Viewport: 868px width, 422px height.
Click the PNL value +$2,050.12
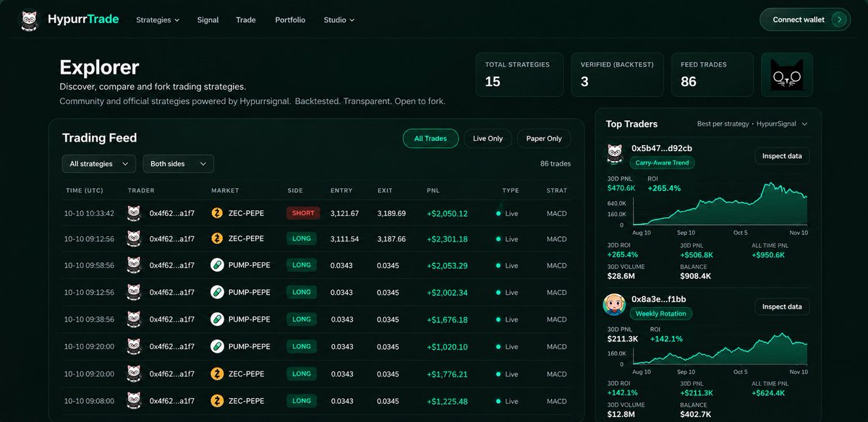pyautogui.click(x=447, y=214)
